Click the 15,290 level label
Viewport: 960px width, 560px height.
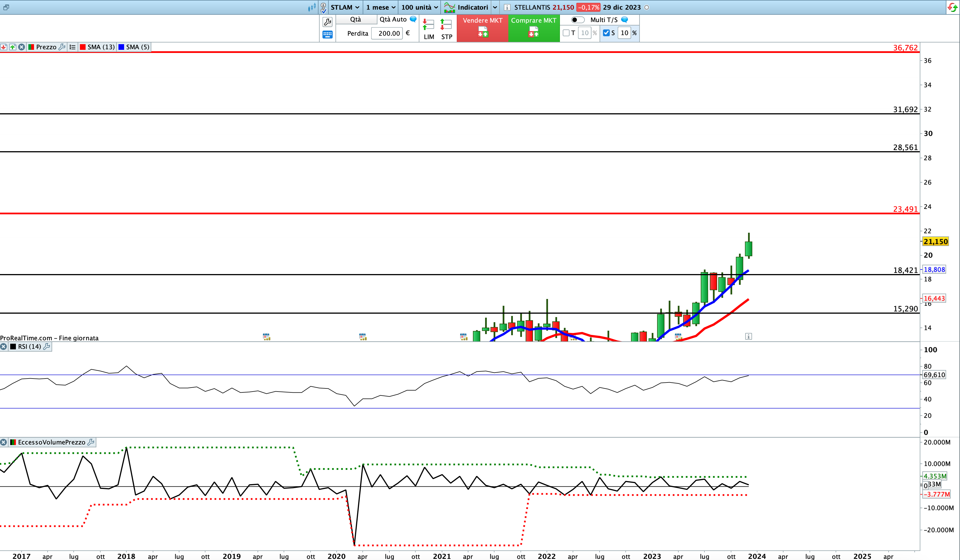coord(905,309)
